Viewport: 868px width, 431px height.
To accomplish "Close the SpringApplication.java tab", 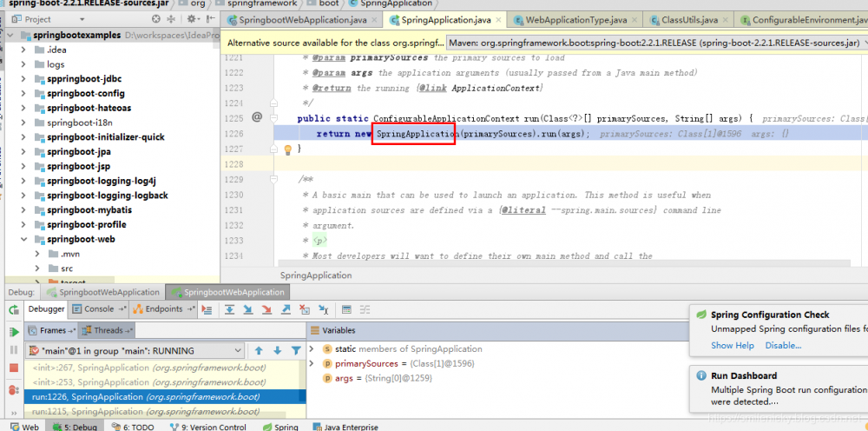I will pos(498,20).
